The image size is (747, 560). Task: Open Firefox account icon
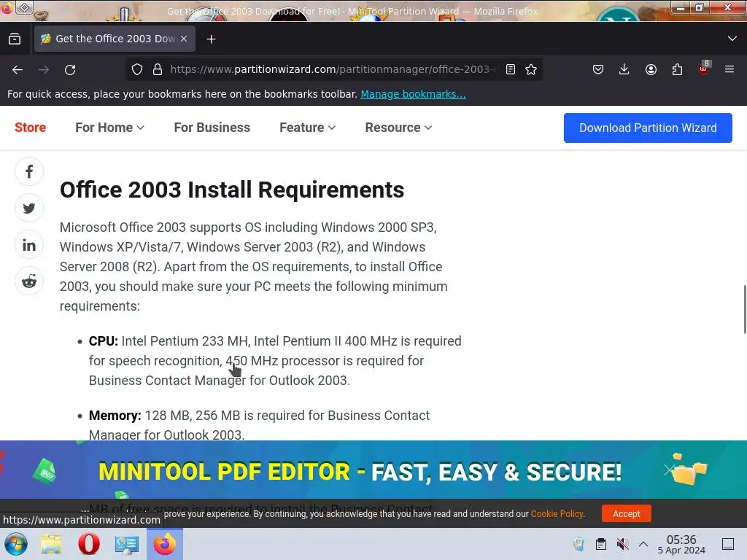click(651, 69)
